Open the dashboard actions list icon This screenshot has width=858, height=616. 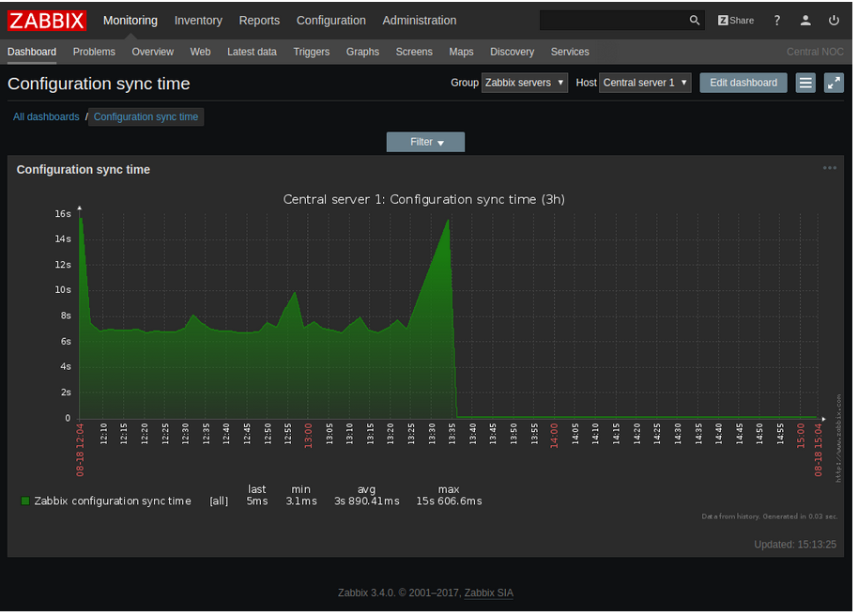(x=805, y=83)
